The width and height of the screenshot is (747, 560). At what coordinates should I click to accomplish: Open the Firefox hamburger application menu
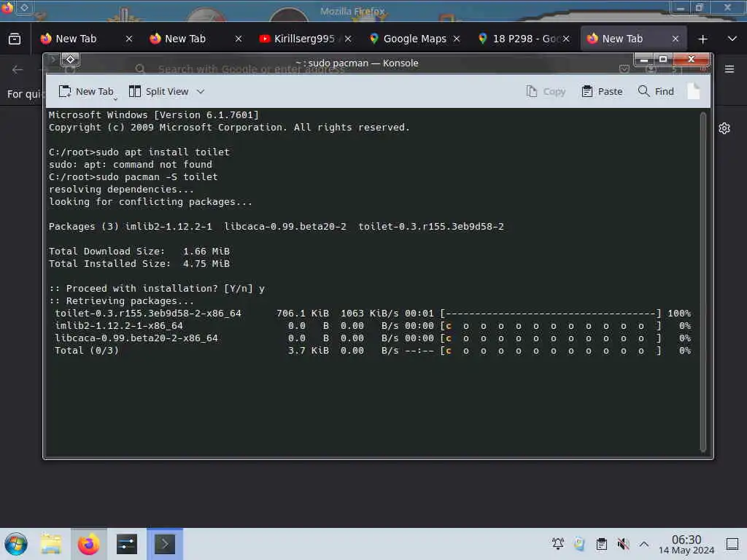(729, 69)
